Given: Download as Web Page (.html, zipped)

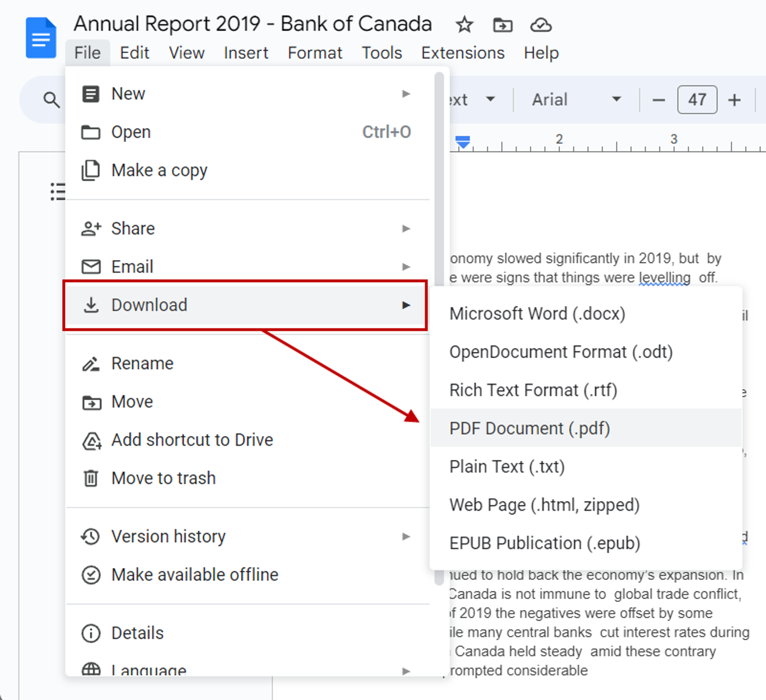Looking at the screenshot, I should click(586, 505).
